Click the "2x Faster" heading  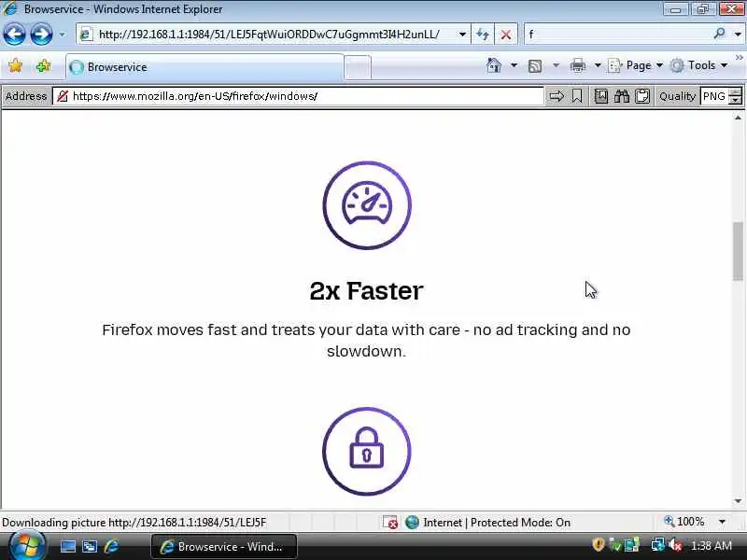click(366, 291)
